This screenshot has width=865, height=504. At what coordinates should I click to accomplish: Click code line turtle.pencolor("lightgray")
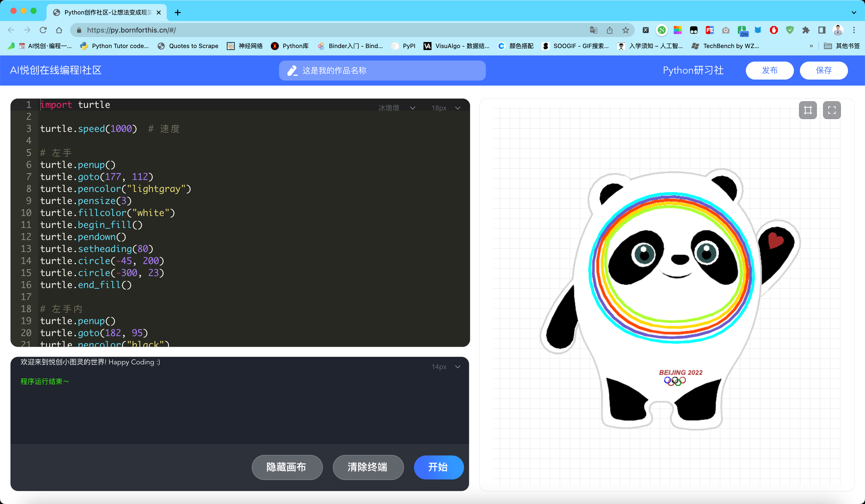(115, 189)
